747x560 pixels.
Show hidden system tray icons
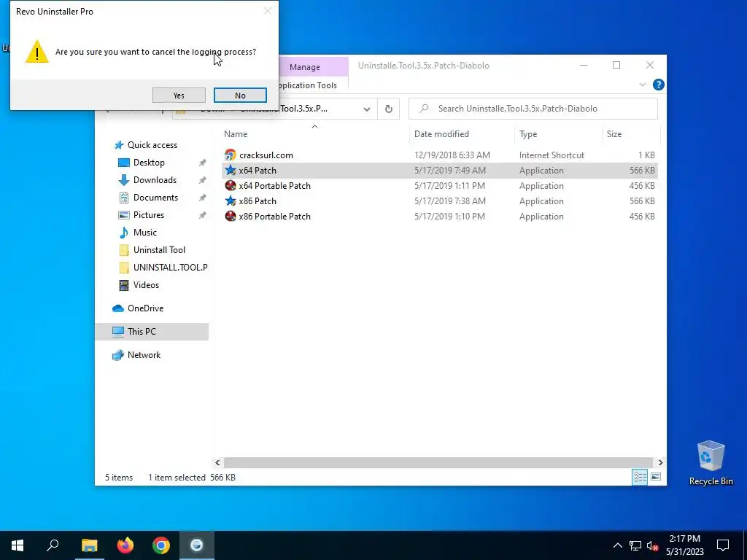[x=617, y=545]
